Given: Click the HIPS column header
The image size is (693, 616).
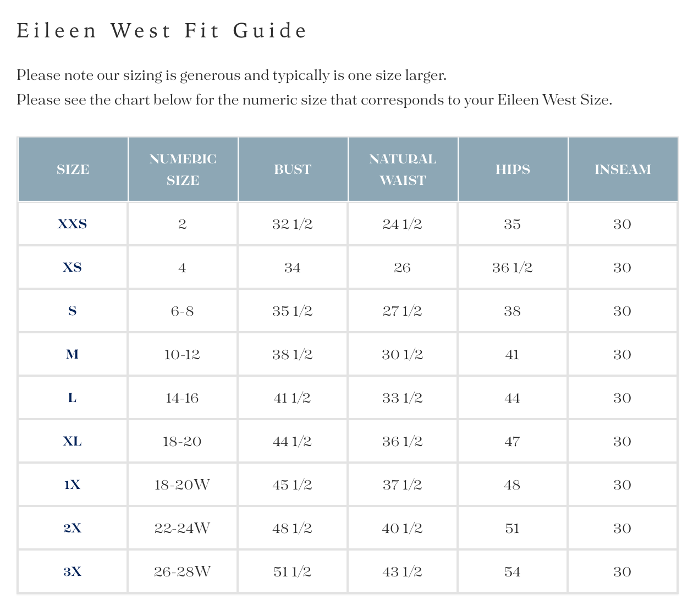Looking at the screenshot, I should point(513,169).
